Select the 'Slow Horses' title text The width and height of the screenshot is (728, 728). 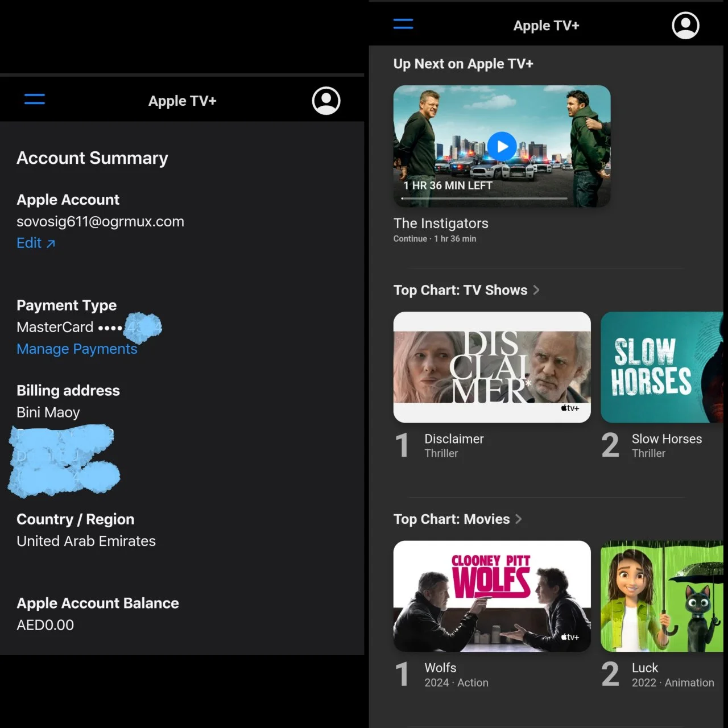pos(667,439)
